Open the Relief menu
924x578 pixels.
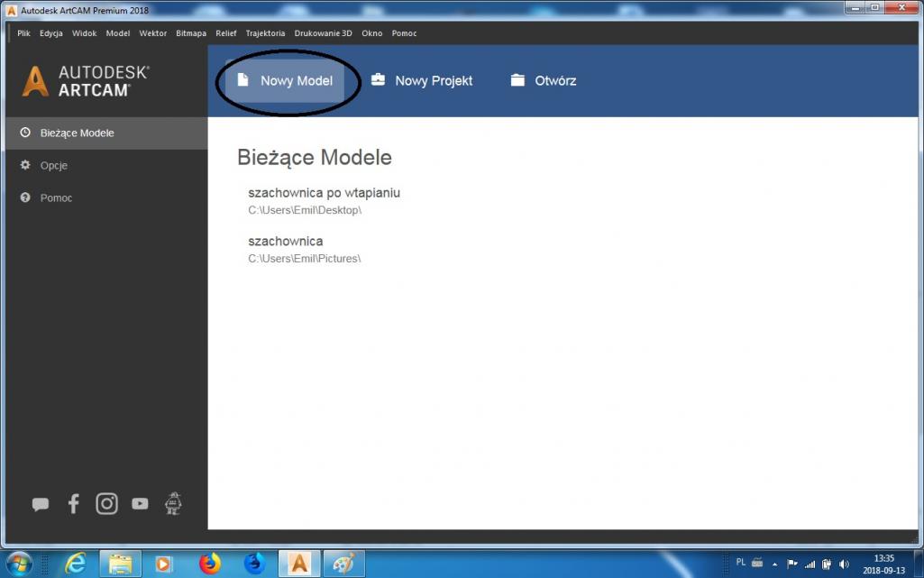click(225, 33)
